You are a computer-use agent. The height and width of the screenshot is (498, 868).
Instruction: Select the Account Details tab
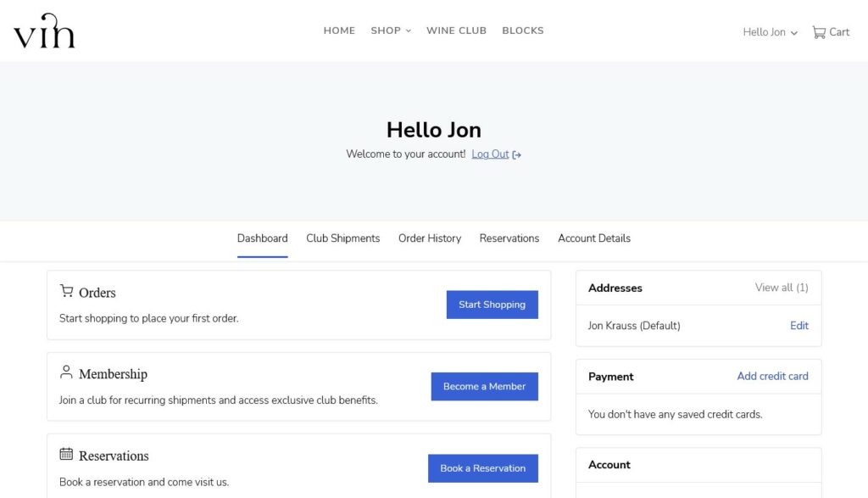[594, 238]
